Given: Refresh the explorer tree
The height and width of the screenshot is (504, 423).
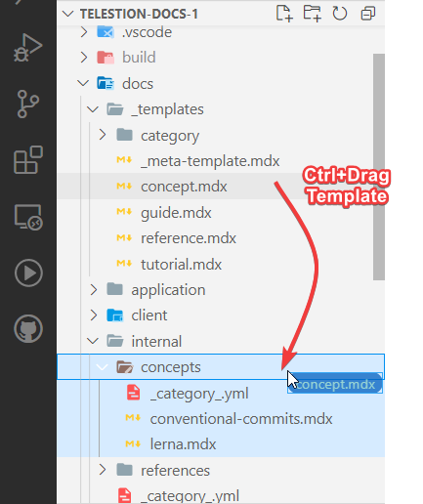Looking at the screenshot, I should pos(340,14).
